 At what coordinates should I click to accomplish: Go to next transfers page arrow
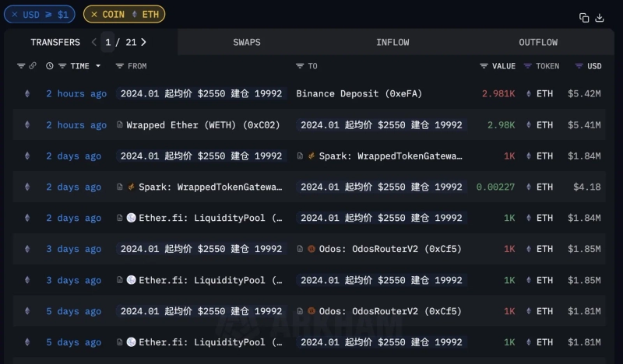(x=143, y=42)
